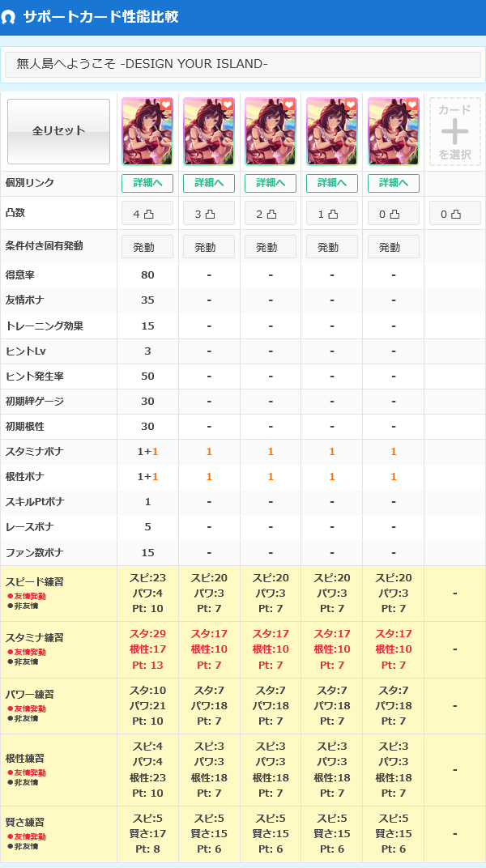Click the 初期絆ゲージ row label

(34, 401)
